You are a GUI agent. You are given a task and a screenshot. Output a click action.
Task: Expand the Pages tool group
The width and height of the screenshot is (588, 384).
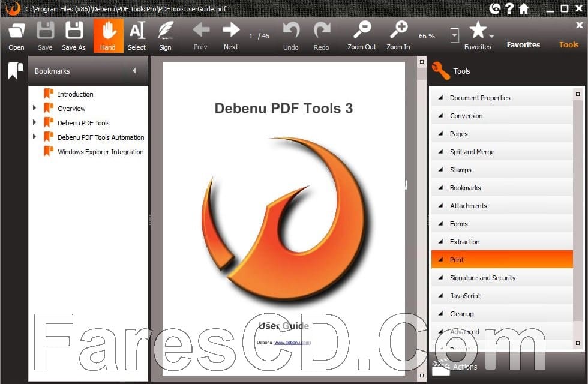coord(441,133)
